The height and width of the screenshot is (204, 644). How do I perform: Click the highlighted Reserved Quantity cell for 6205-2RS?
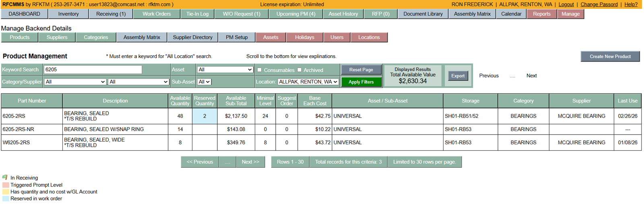(204, 116)
